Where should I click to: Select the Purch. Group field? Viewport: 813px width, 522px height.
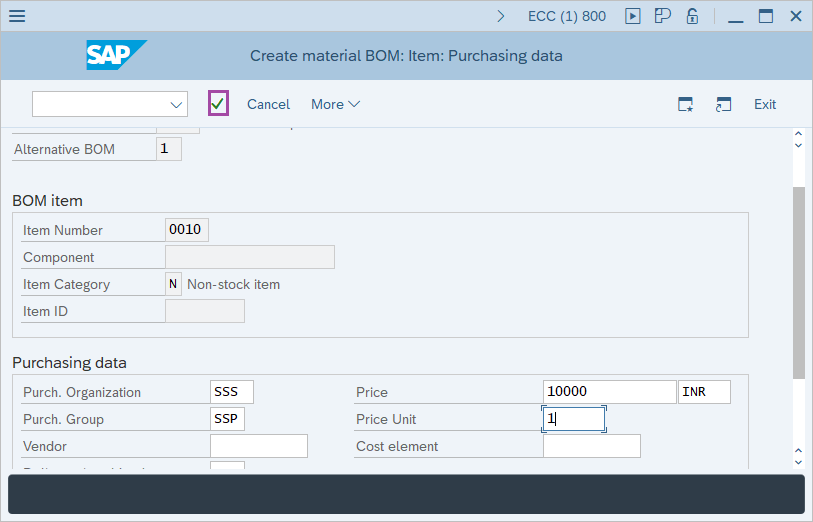pos(228,419)
